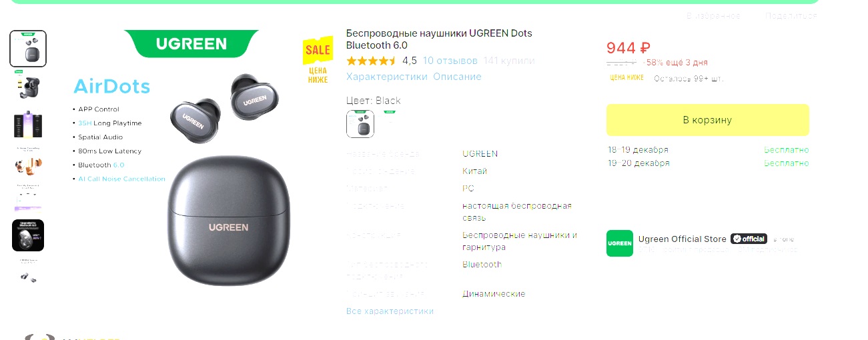This screenshot has width=868, height=340.
Task: Click the green UGREEN banner logo
Action: click(x=191, y=44)
